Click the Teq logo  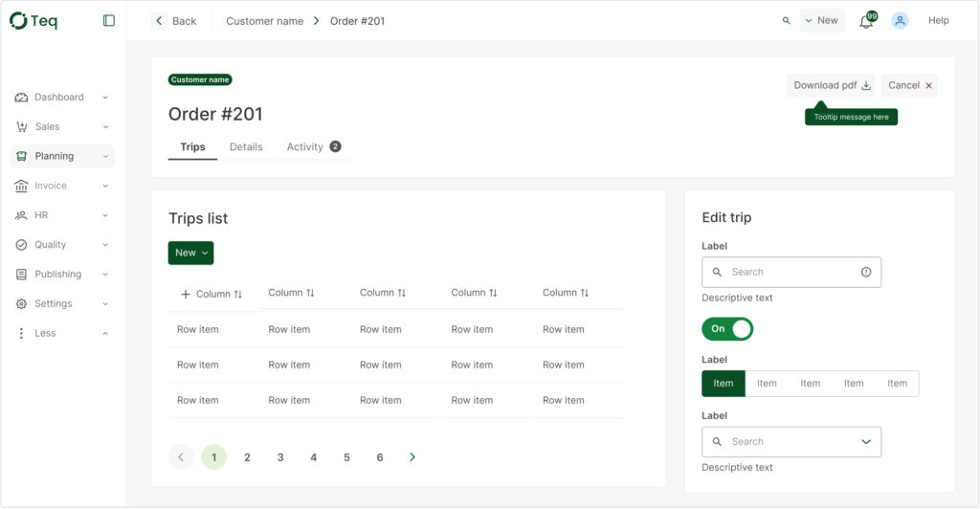(33, 20)
